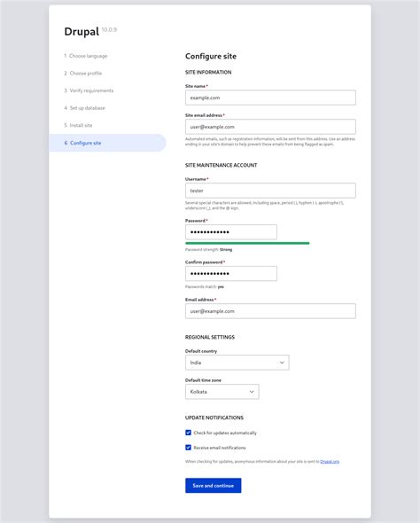Click the Site name input field
The image size is (420, 523).
click(270, 98)
